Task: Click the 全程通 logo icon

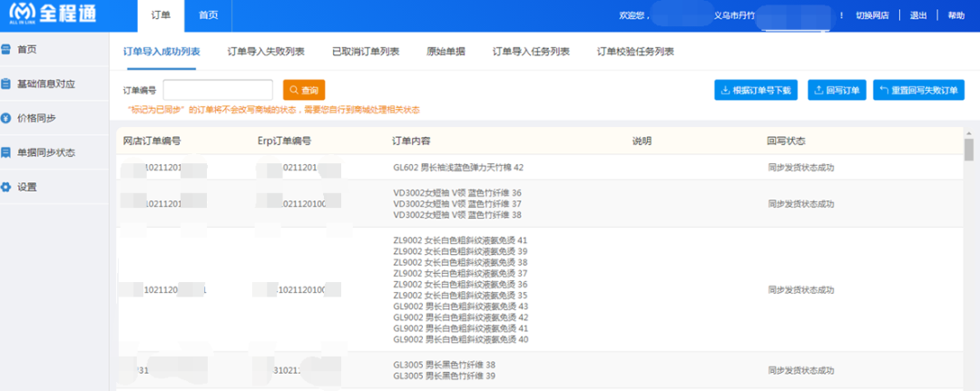Action: (22, 13)
